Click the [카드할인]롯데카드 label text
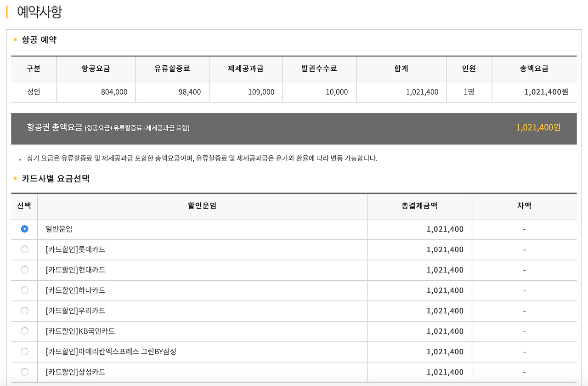Viewport: 588px width, 386px height. click(75, 250)
